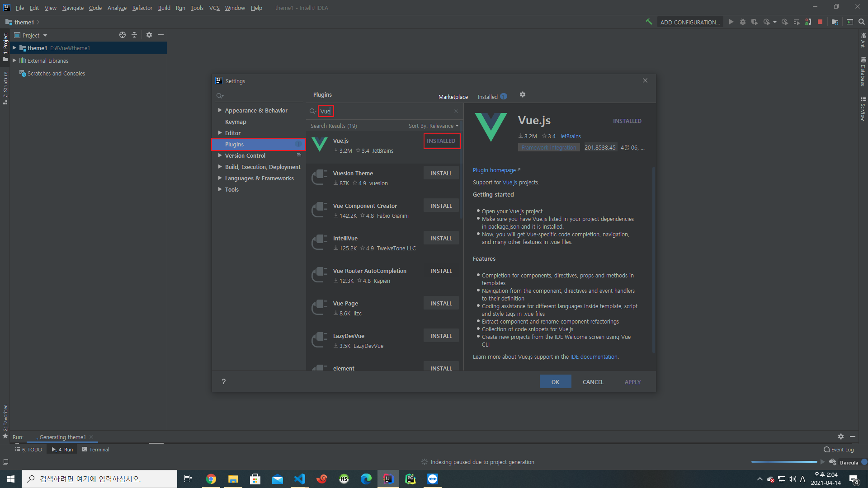Open the Database tool window sidebar tab
Image resolution: width=868 pixels, height=488 pixels.
pos(863,72)
